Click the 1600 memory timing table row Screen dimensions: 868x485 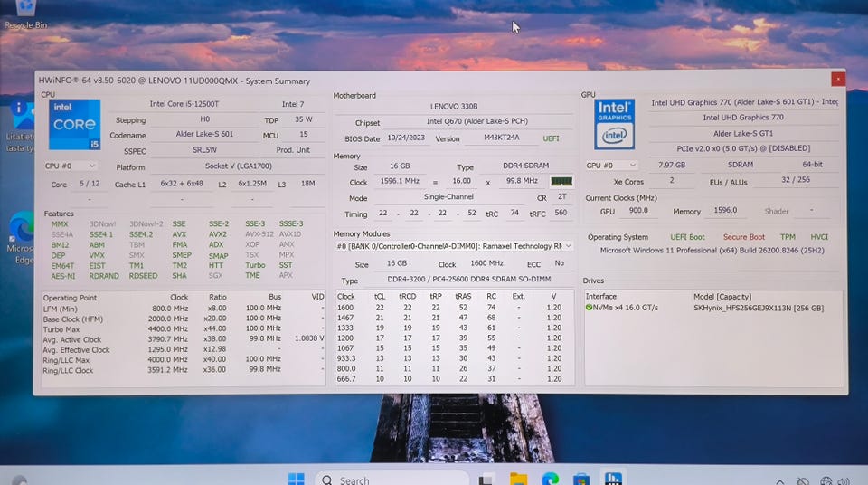tap(454, 307)
